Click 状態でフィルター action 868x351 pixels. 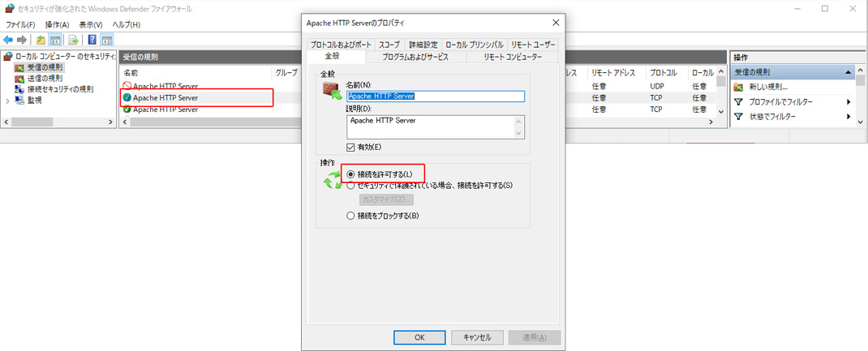(x=772, y=117)
